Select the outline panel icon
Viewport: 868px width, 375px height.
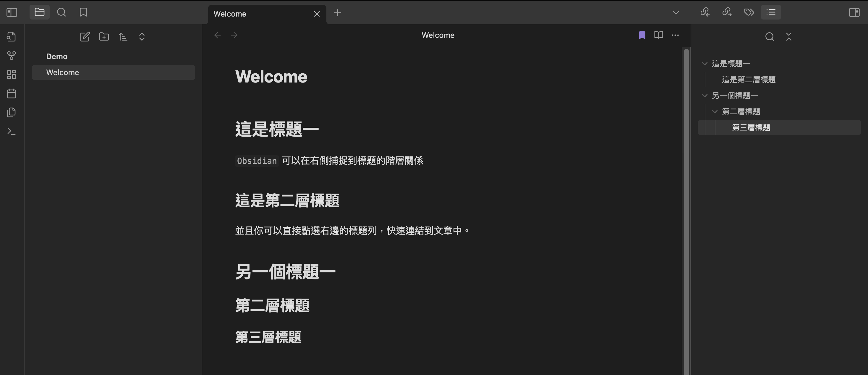771,12
